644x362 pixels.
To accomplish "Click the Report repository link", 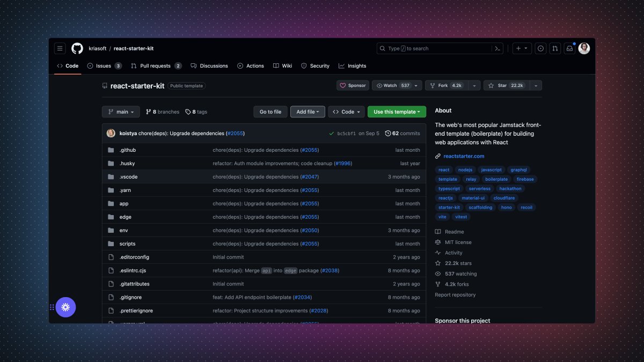I will [455, 295].
